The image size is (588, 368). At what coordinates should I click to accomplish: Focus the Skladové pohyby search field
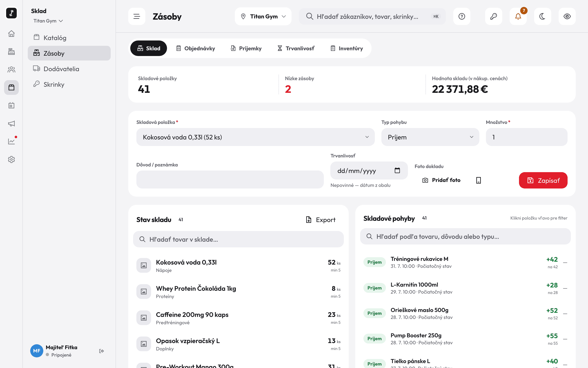point(465,236)
